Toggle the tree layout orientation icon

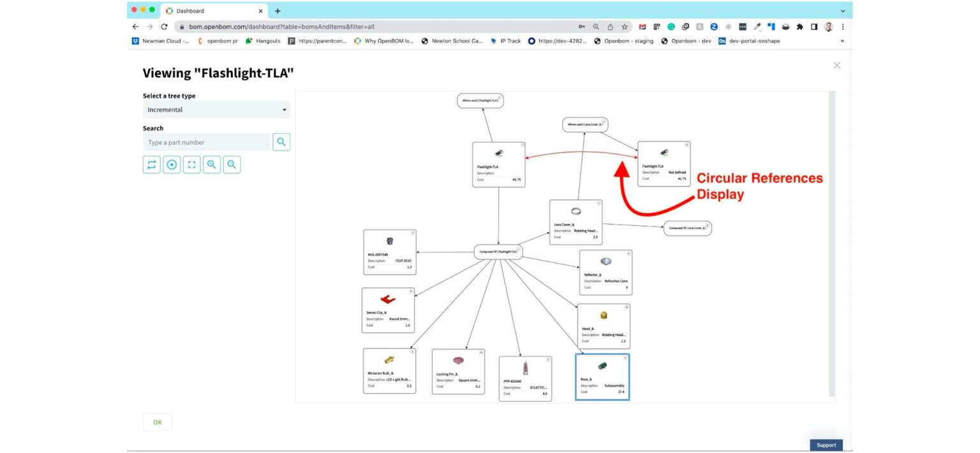coord(151,164)
